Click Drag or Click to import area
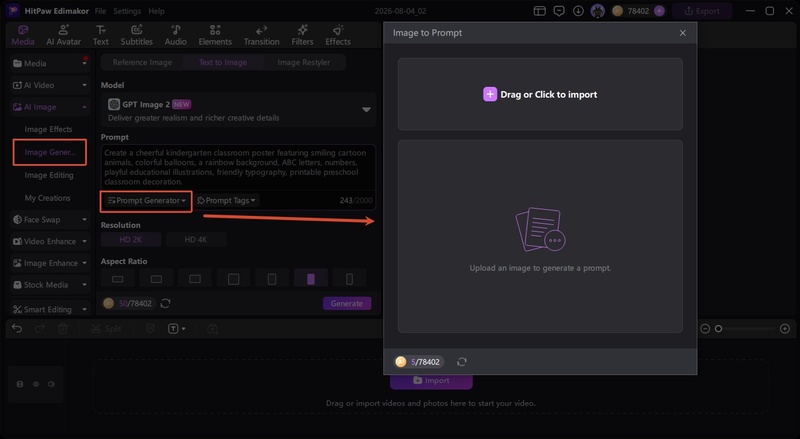800x439 pixels. (540, 94)
